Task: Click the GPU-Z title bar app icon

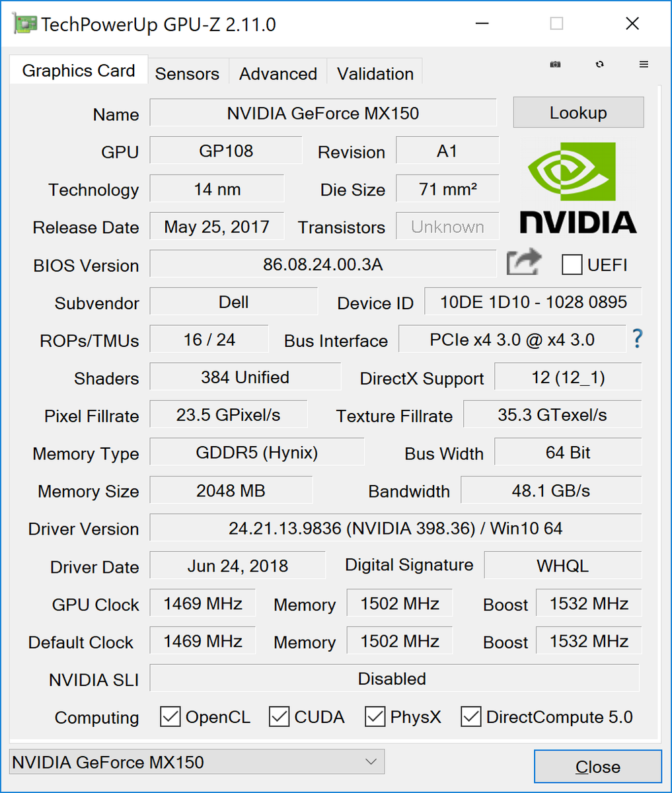Action: (24, 24)
